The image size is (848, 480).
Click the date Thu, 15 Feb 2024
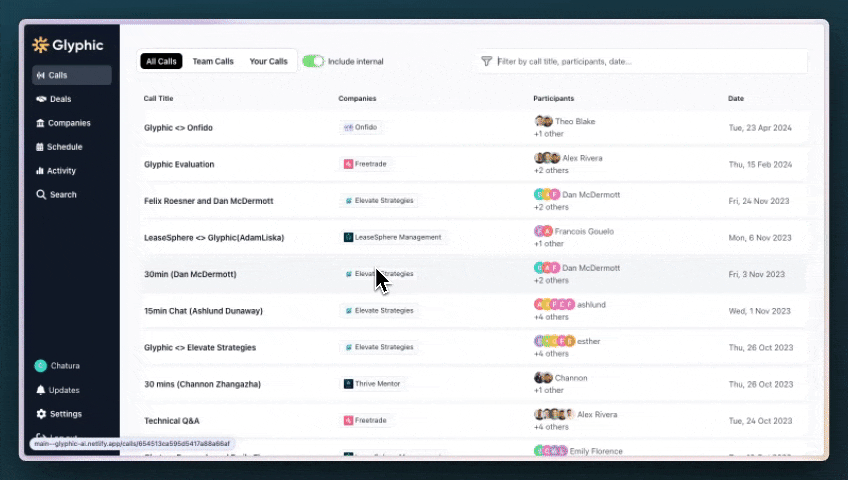click(760, 164)
